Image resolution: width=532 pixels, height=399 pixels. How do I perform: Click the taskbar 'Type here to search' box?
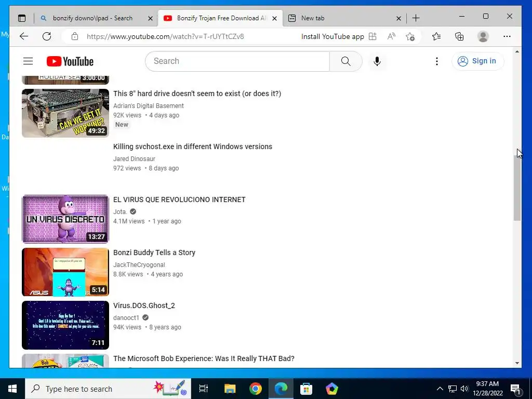pyautogui.click(x=108, y=389)
